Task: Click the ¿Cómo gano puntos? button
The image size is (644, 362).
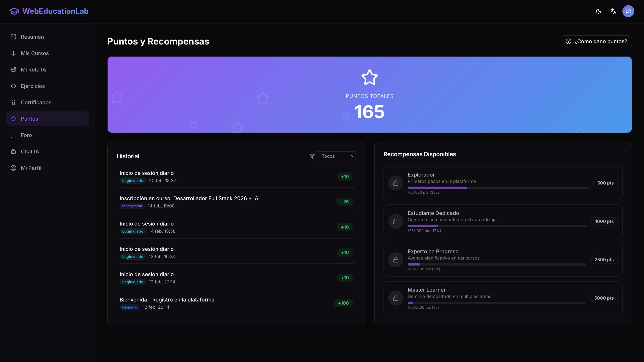Action: click(x=596, y=41)
